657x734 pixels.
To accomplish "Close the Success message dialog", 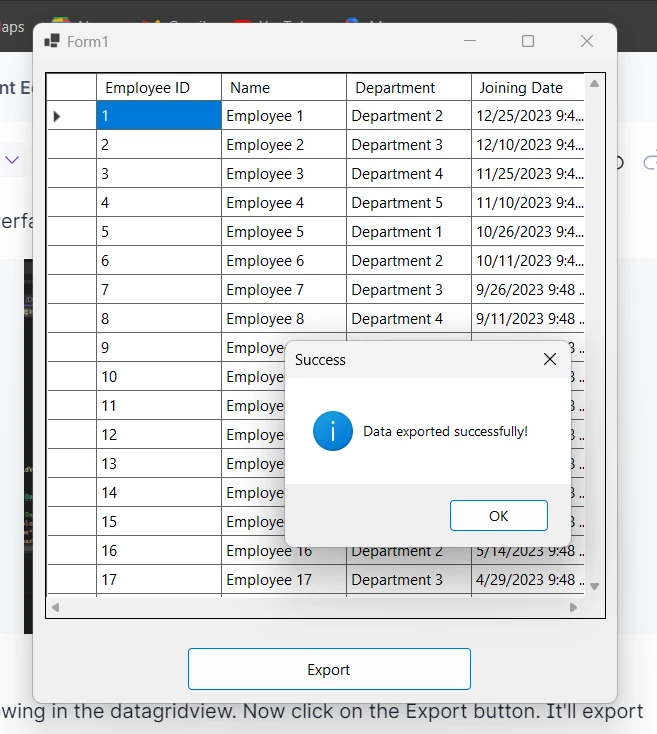I will click(x=549, y=359).
